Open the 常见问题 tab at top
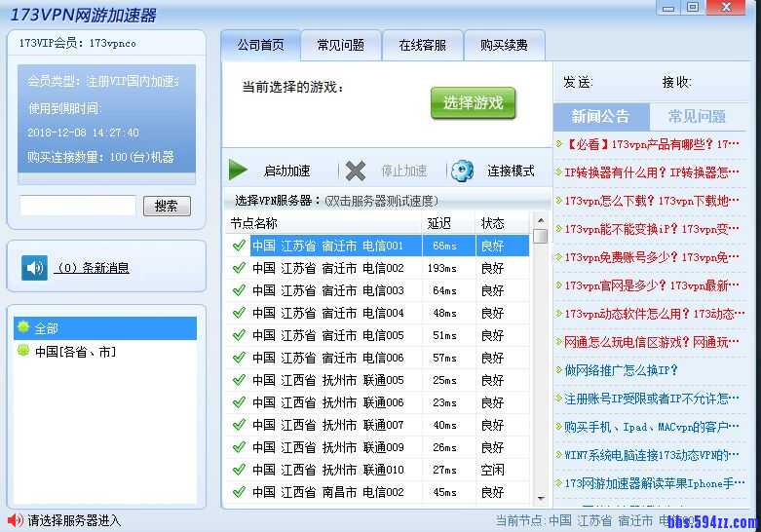Screen dimensions: 761x532 tap(341, 45)
